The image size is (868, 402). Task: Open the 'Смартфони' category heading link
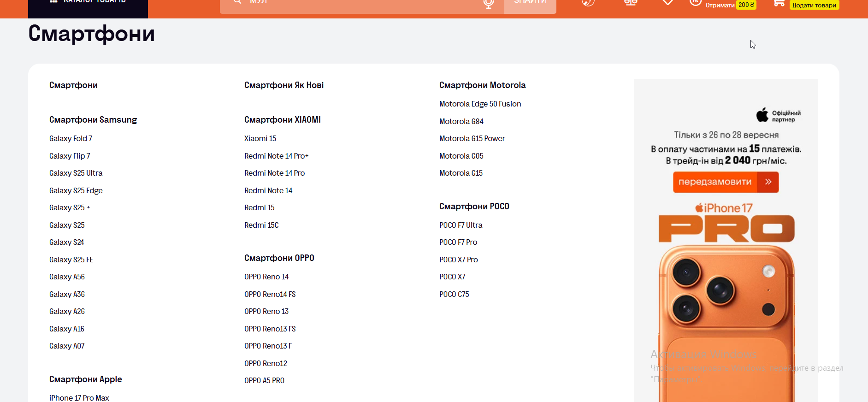point(73,85)
